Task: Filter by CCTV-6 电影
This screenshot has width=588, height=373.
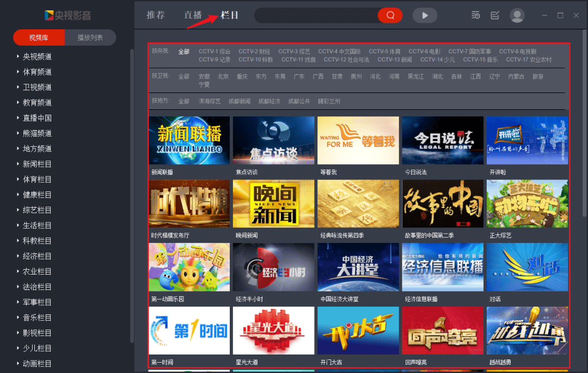Action: (x=425, y=52)
